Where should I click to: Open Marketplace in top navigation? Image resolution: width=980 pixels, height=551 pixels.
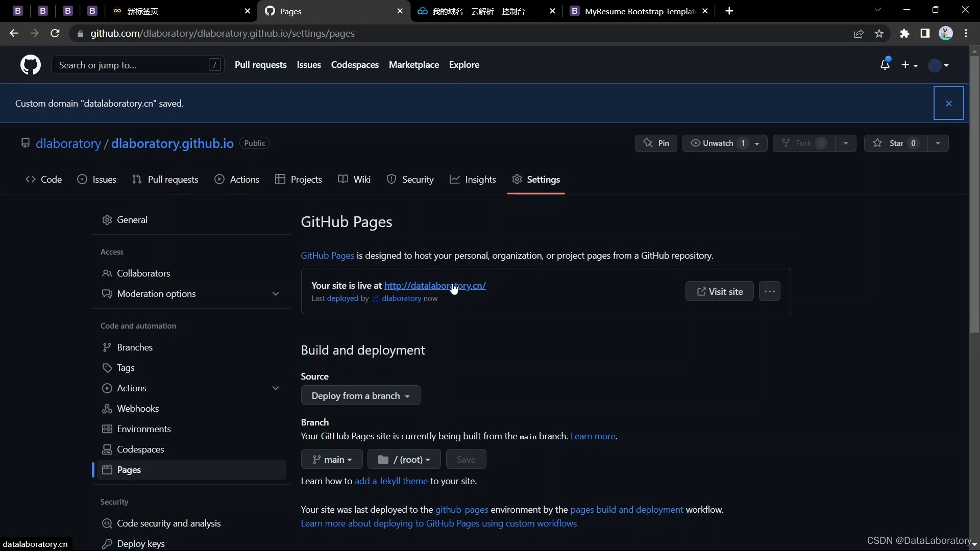point(413,65)
